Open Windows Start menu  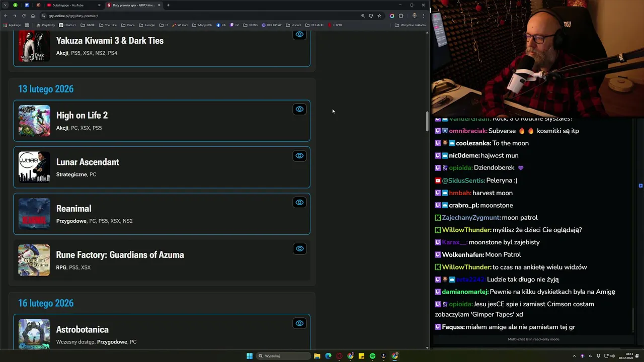click(x=250, y=356)
